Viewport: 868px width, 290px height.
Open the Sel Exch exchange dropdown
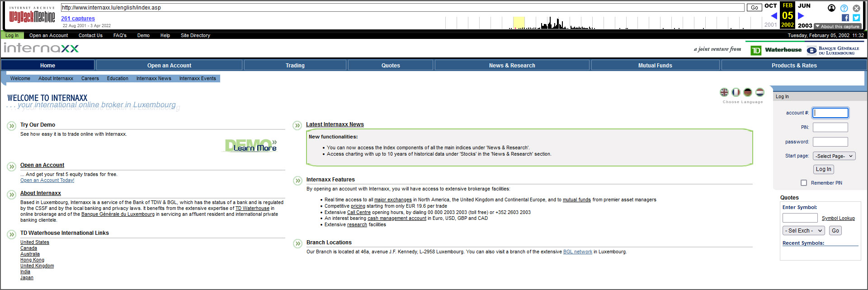[x=804, y=231]
